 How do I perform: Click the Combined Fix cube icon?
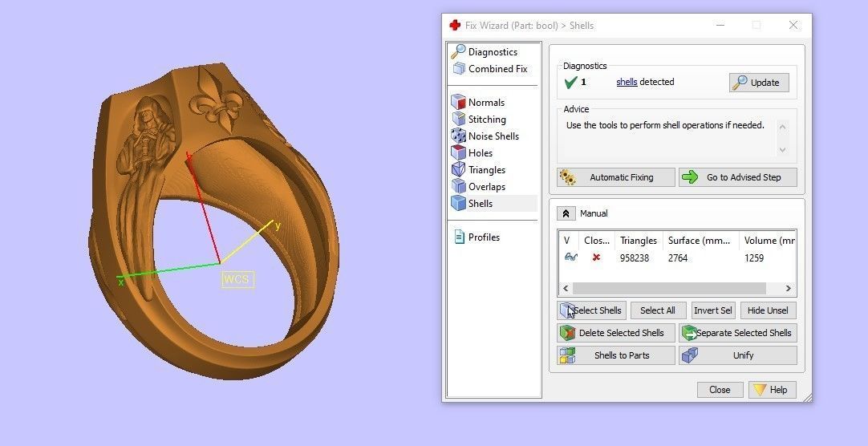[x=458, y=69]
